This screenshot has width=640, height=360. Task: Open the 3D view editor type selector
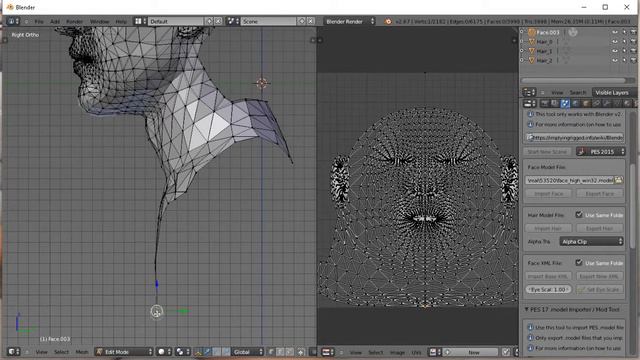(13, 352)
